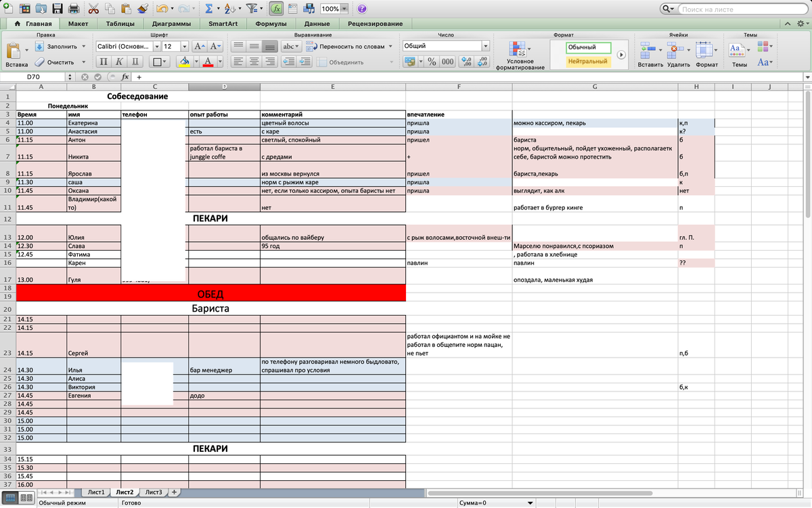Image resolution: width=812 pixels, height=508 pixels.
Task: Click the theme colors swatch grid
Action: (x=764, y=47)
